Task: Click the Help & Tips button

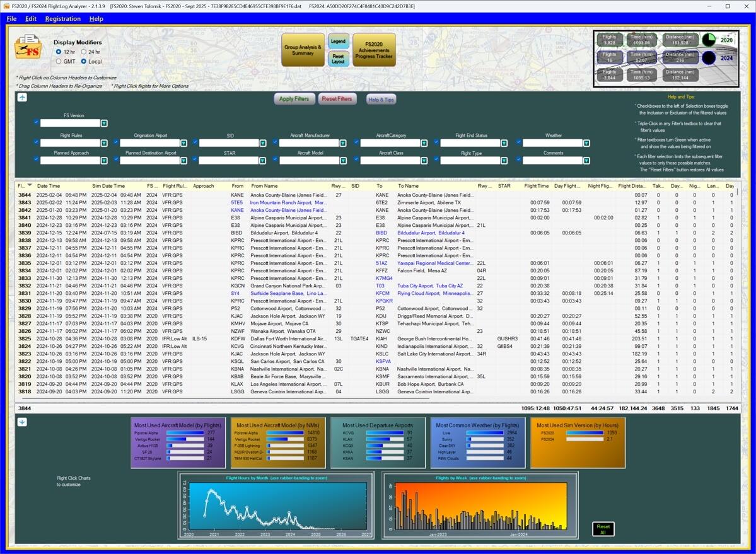Action: point(381,99)
